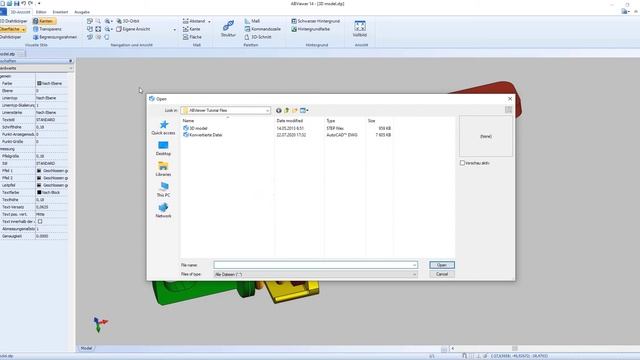640x360 pixels.
Task: Click the Textfarbe Nach Block color swatch
Action: click(x=39, y=192)
